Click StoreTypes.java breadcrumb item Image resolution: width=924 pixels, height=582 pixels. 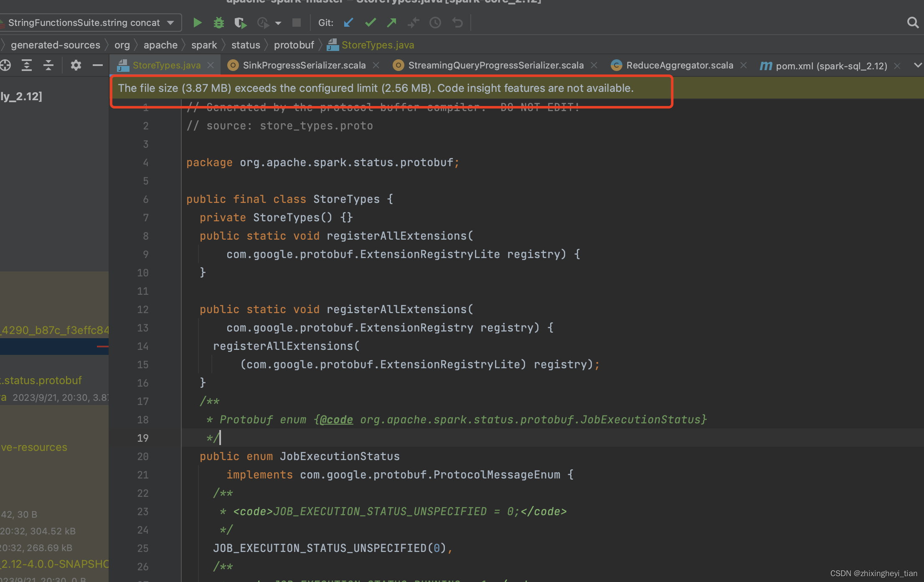[371, 45]
